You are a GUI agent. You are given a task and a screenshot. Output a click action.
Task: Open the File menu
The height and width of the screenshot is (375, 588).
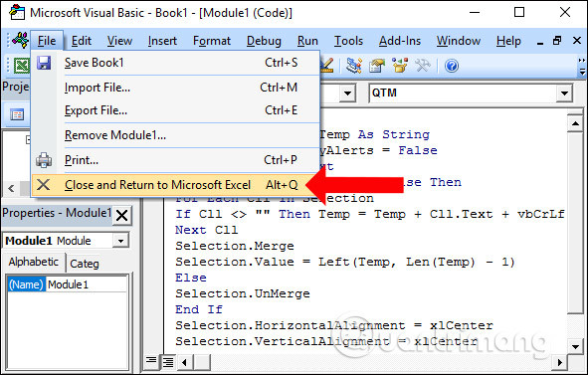click(47, 41)
